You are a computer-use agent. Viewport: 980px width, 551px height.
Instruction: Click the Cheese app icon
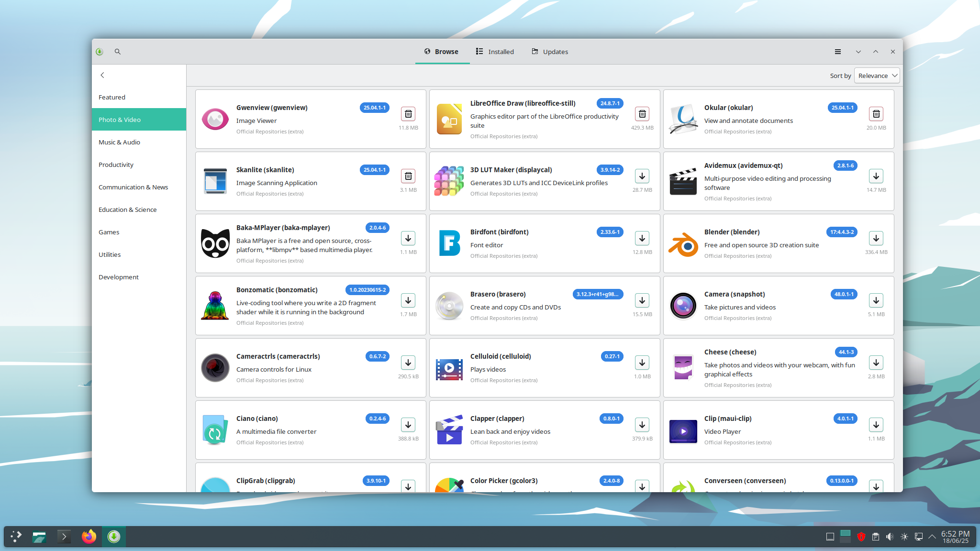click(x=683, y=368)
